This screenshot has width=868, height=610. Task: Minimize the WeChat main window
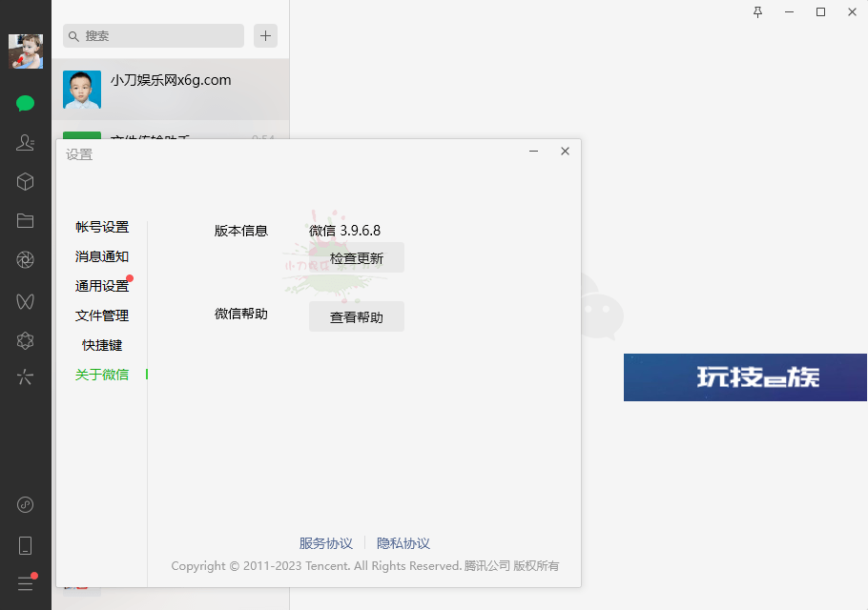(790, 12)
